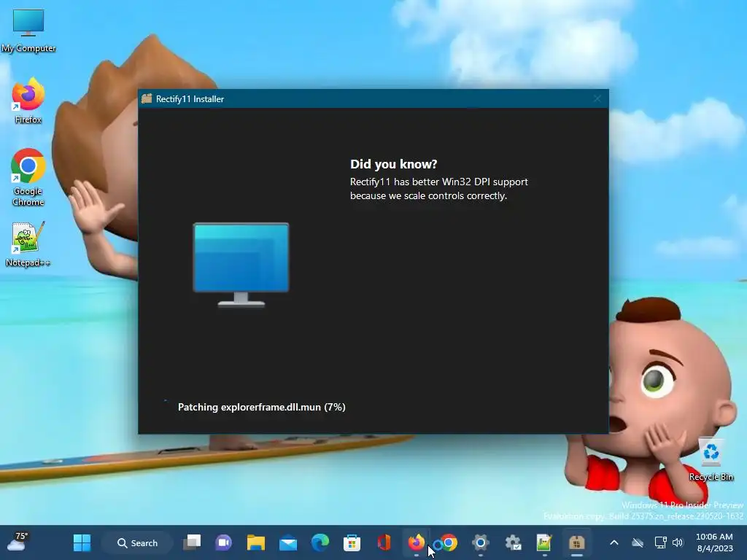Viewport: 747px width, 560px height.
Task: Open the Recycle Bin desktop icon
Action: pos(711,460)
